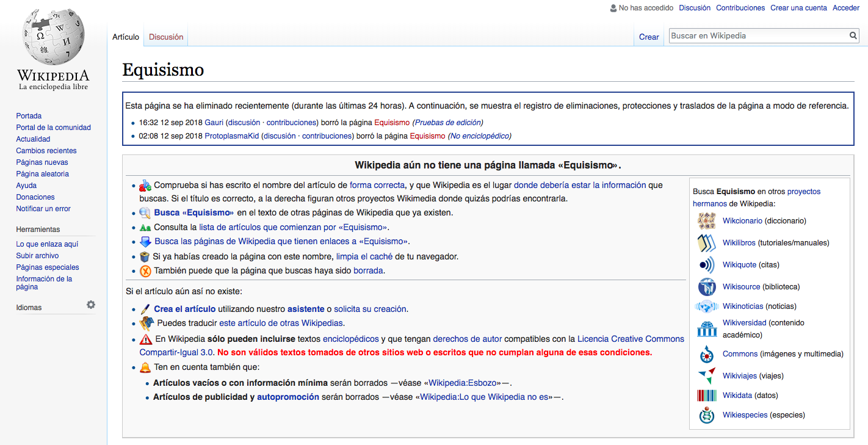Open the Wikidata link
The height and width of the screenshot is (445, 868).
point(737,396)
